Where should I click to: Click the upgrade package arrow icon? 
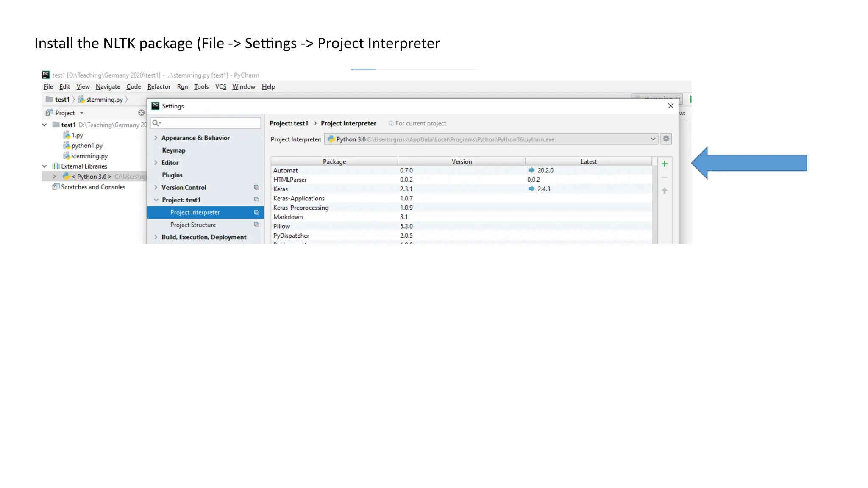665,191
